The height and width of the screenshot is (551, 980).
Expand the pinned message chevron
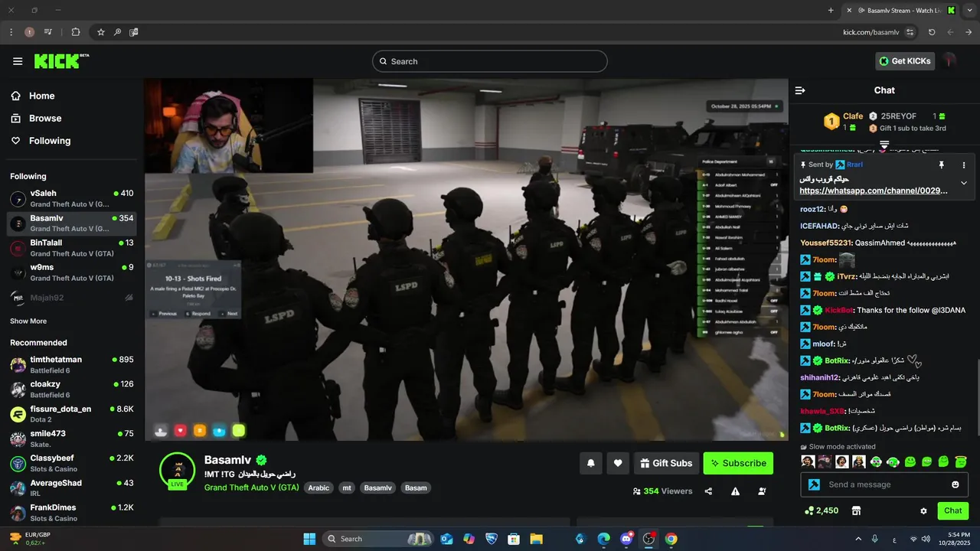pyautogui.click(x=964, y=183)
